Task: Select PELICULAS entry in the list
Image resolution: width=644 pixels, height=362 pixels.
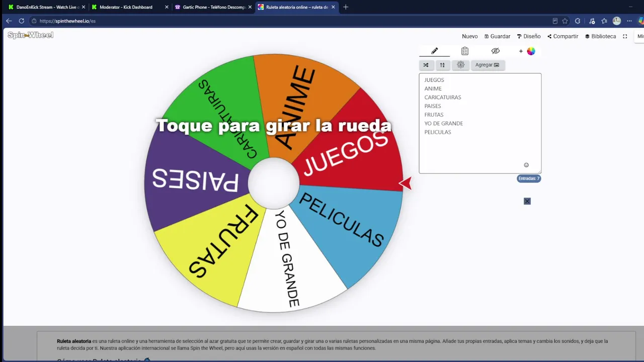Action: (438, 132)
